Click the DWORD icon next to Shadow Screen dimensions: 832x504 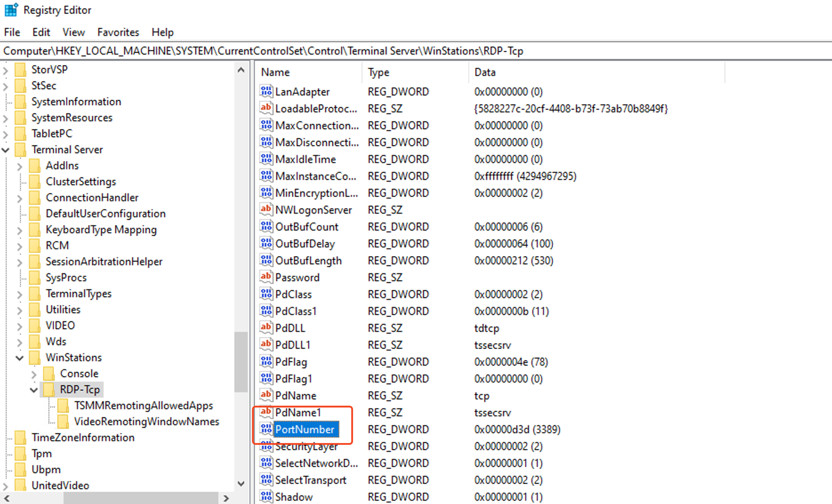click(x=266, y=496)
